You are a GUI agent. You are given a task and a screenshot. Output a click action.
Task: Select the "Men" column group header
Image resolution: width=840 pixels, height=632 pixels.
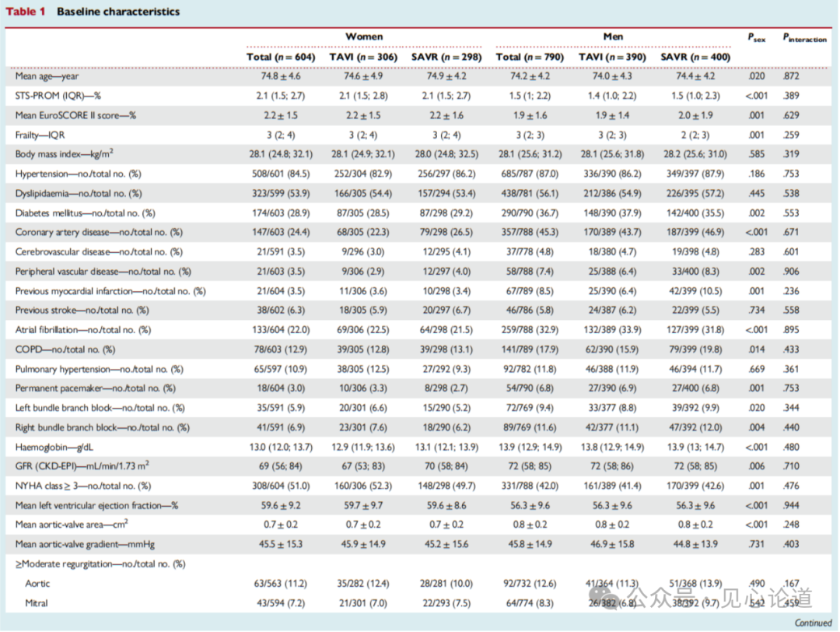[613, 37]
